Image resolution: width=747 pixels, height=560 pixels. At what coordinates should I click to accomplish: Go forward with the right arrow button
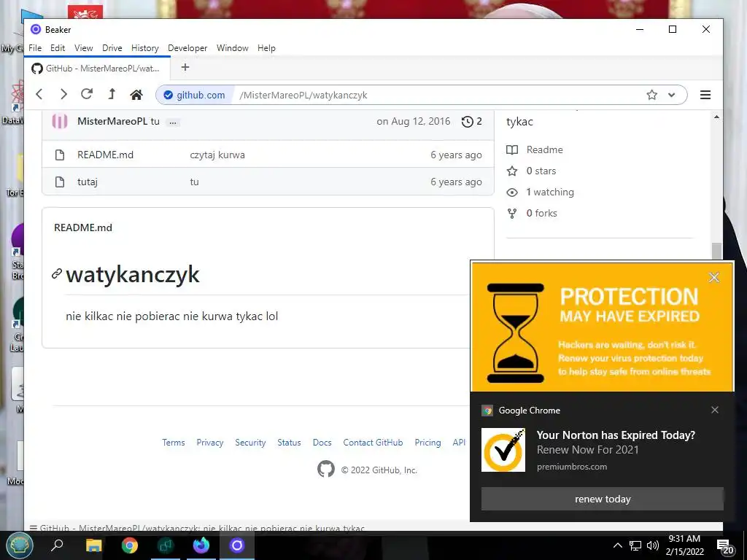coord(63,94)
